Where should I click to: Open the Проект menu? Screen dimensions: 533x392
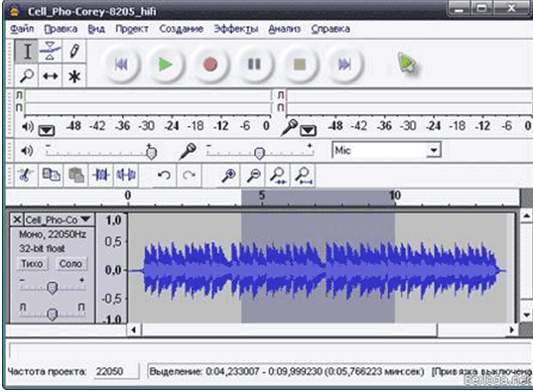pyautogui.click(x=132, y=29)
